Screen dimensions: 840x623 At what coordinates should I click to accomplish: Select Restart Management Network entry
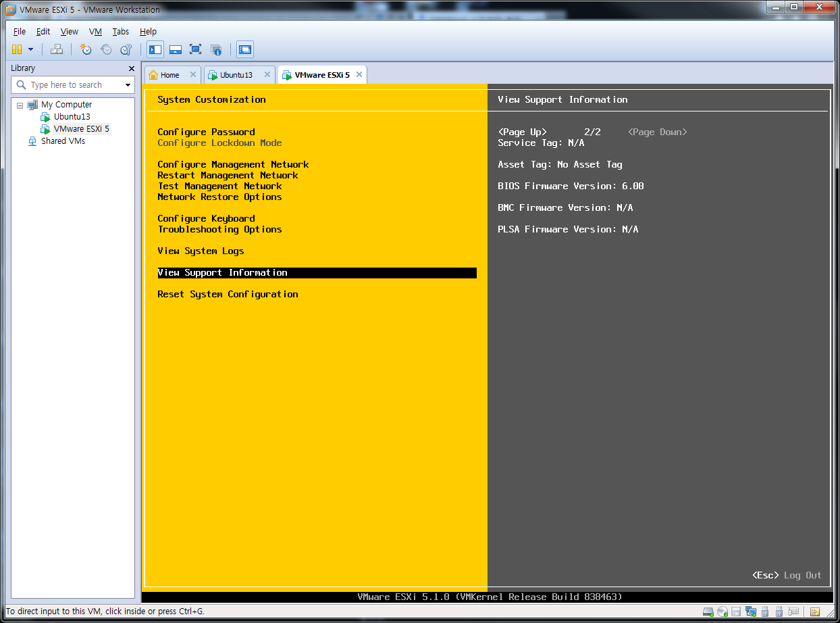point(228,175)
